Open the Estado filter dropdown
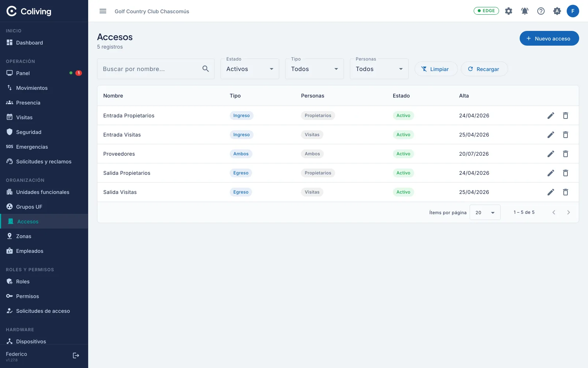 pyautogui.click(x=250, y=69)
